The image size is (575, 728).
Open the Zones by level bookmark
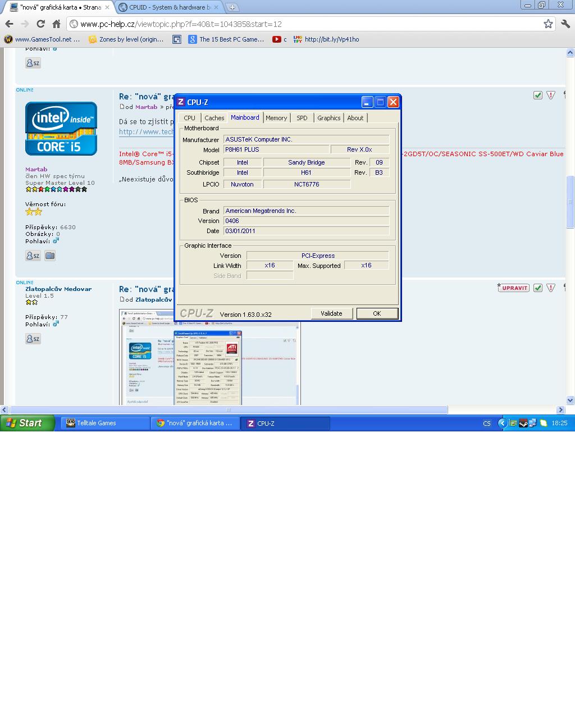click(126, 39)
